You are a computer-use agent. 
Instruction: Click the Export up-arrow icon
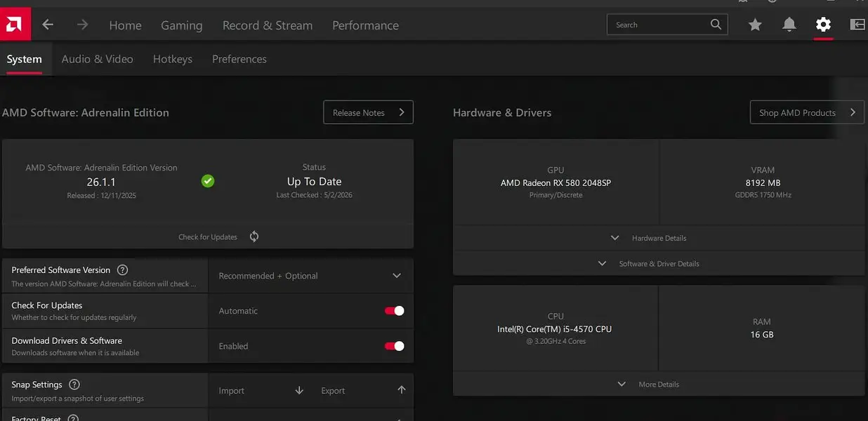[x=402, y=390]
